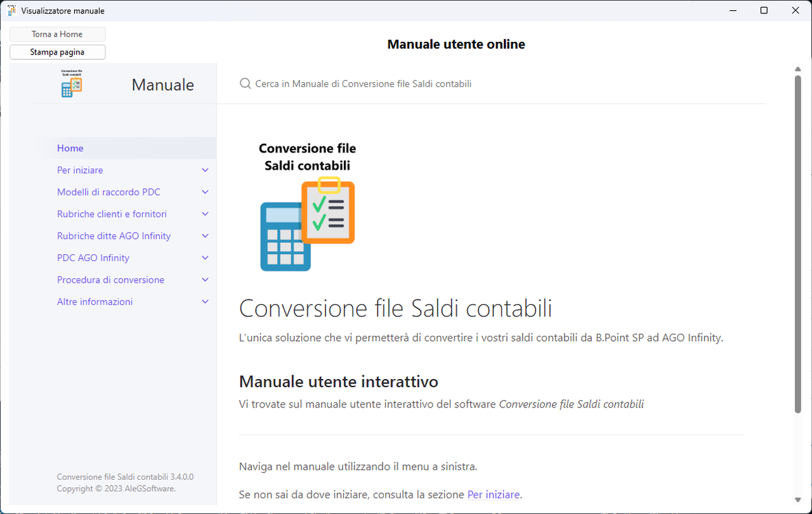
Task: Click the magnifier search icon
Action: tap(246, 84)
